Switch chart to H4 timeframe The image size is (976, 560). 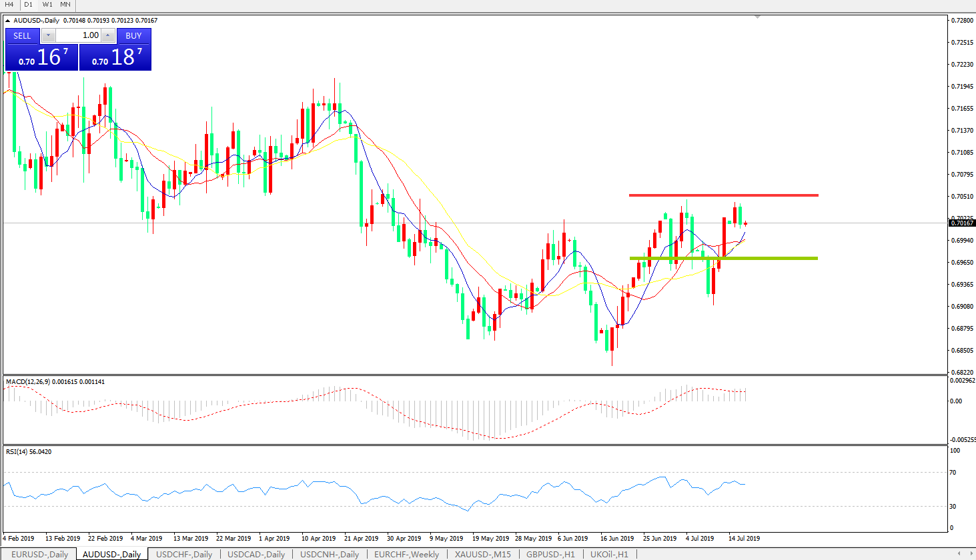tap(9, 5)
